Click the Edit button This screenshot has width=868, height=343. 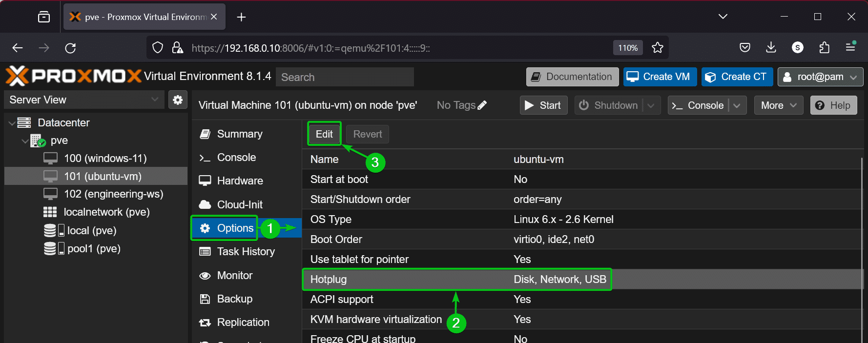324,134
